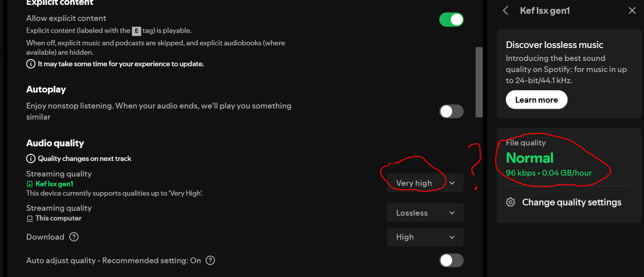The image size is (644, 277).
Task: Open Change quality settings link
Action: point(572,202)
